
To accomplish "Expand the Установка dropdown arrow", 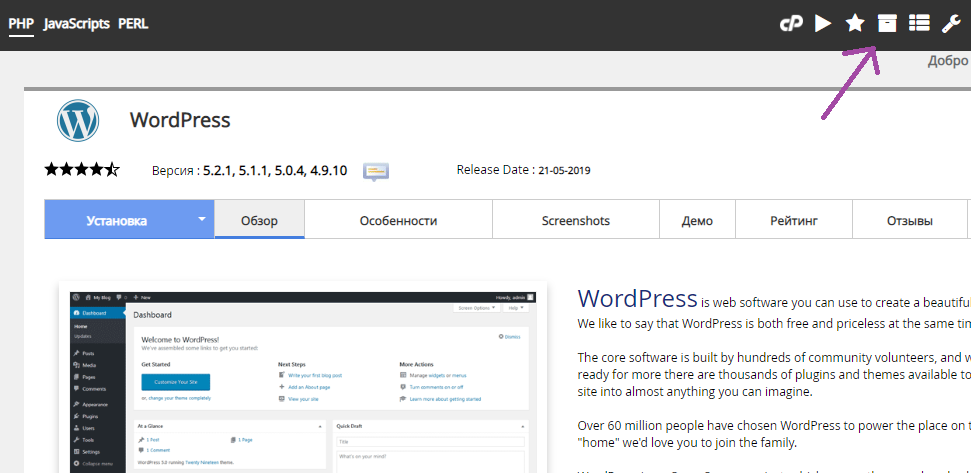I will tap(201, 219).
